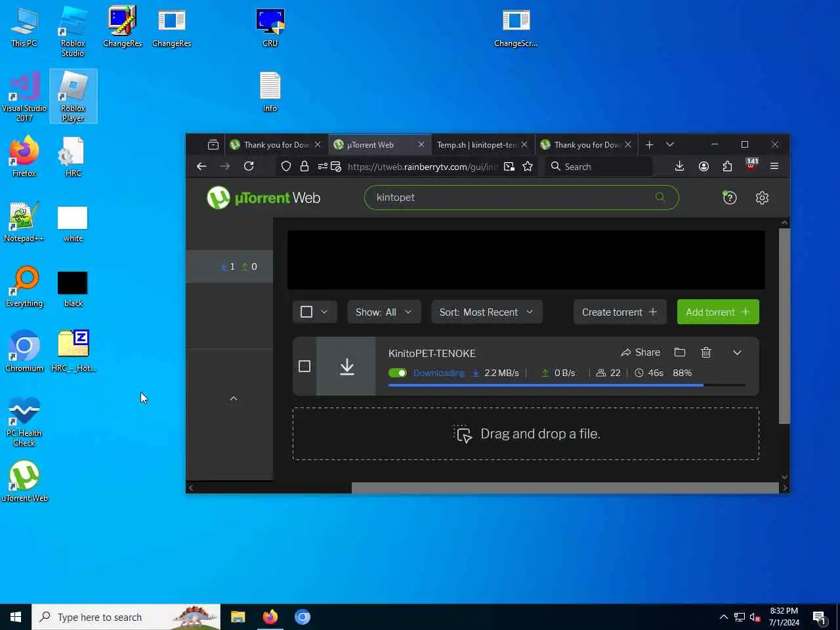This screenshot has width=840, height=630.
Task: Select Everything desktop icon
Action: click(x=24, y=287)
